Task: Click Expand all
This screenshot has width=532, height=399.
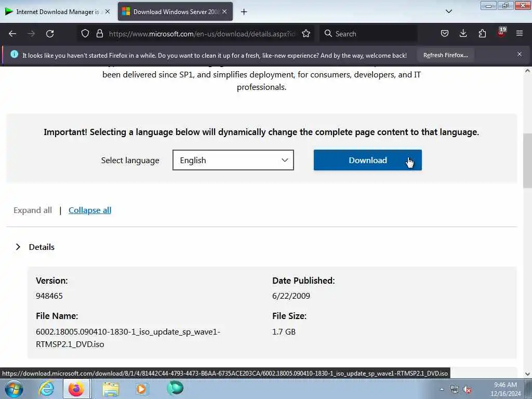Action: click(33, 210)
